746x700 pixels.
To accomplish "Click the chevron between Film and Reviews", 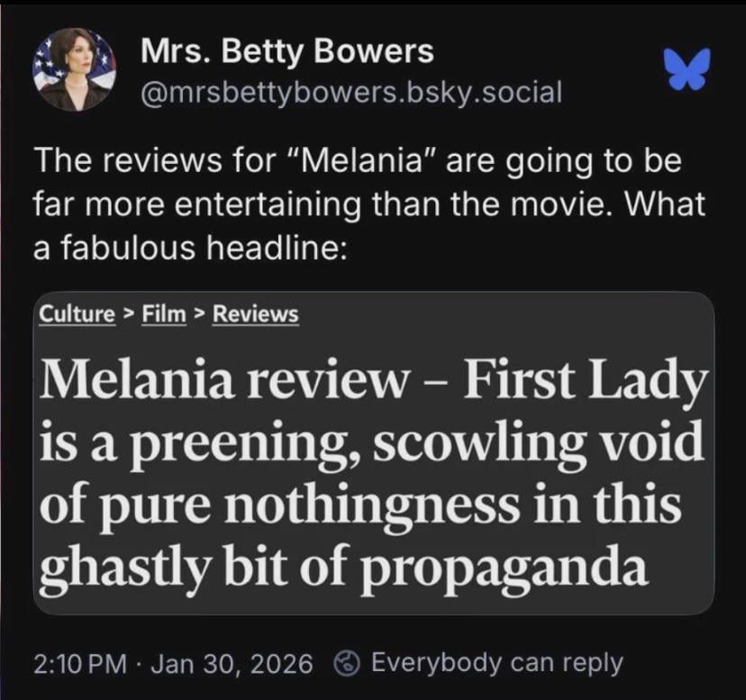I will [x=199, y=314].
